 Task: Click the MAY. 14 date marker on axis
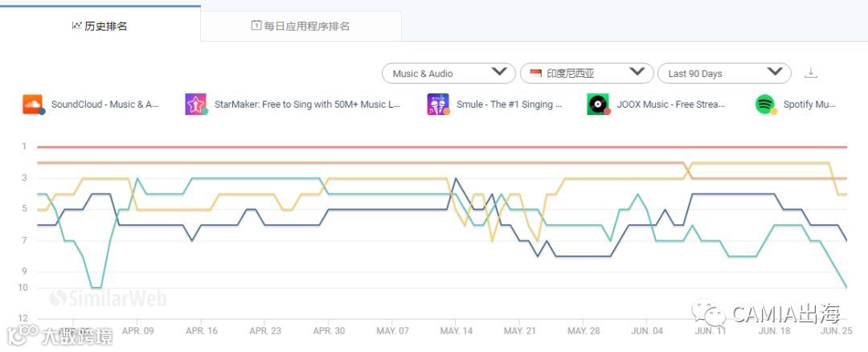click(x=457, y=331)
